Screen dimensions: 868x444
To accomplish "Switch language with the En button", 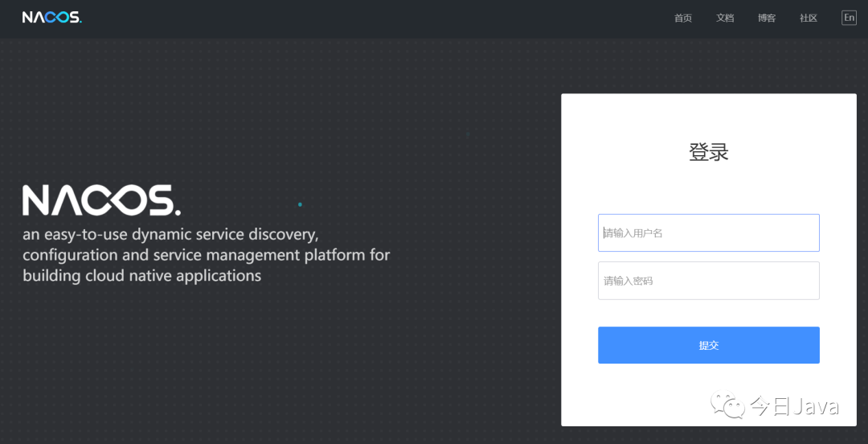I will point(850,18).
